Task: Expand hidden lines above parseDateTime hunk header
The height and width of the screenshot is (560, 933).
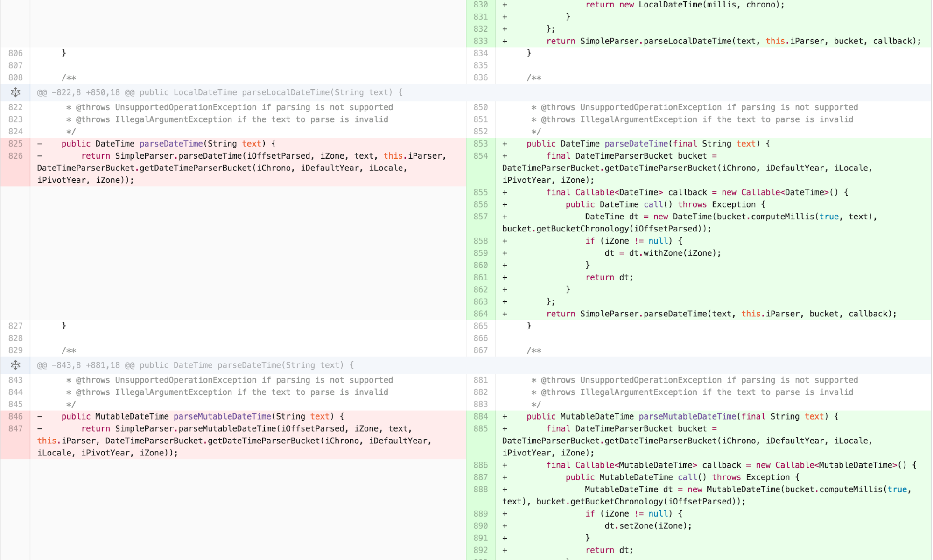Action: tap(15, 365)
